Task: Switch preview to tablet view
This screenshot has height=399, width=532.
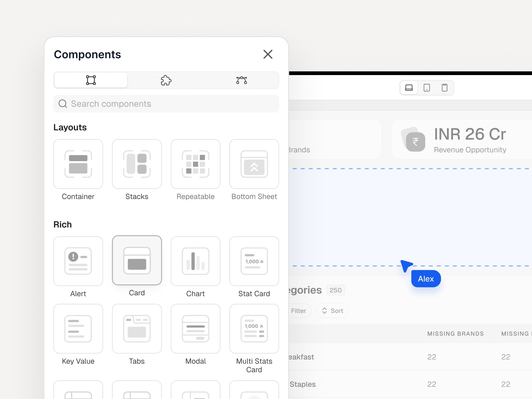Action: pyautogui.click(x=427, y=88)
